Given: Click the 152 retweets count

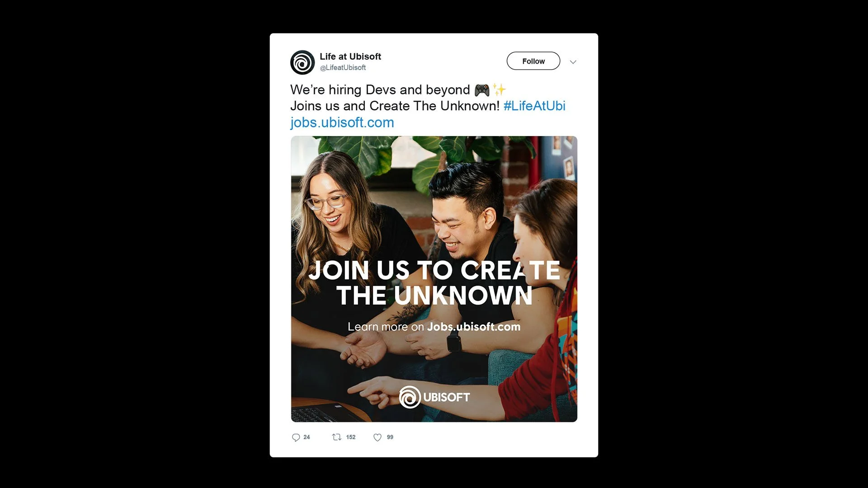Looking at the screenshot, I should [351, 437].
